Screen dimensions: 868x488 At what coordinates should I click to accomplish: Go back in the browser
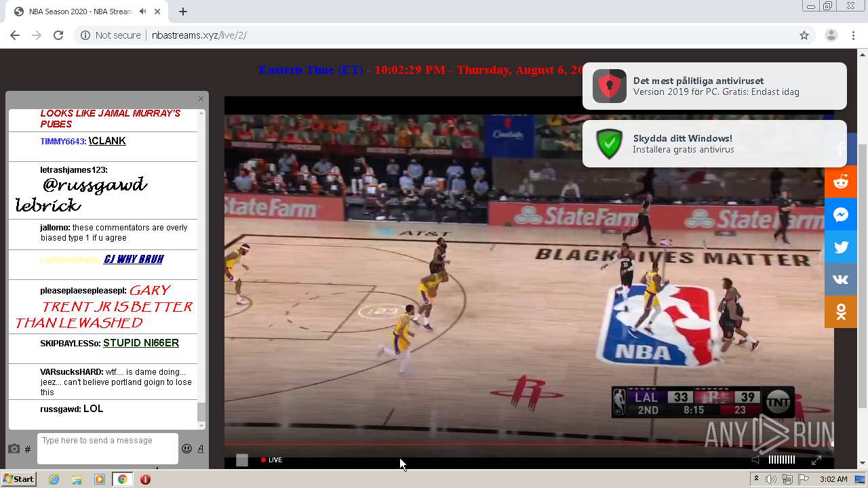(15, 35)
